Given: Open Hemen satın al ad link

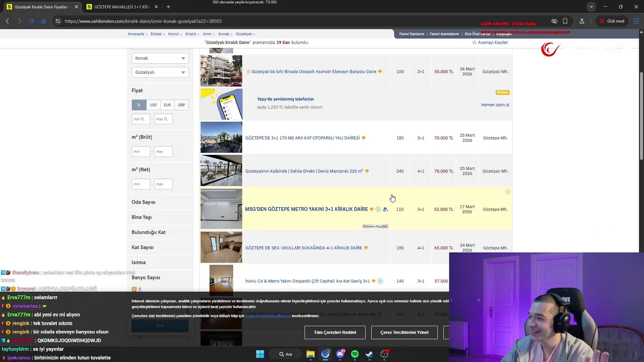Looking at the screenshot, I should pyautogui.click(x=495, y=105).
